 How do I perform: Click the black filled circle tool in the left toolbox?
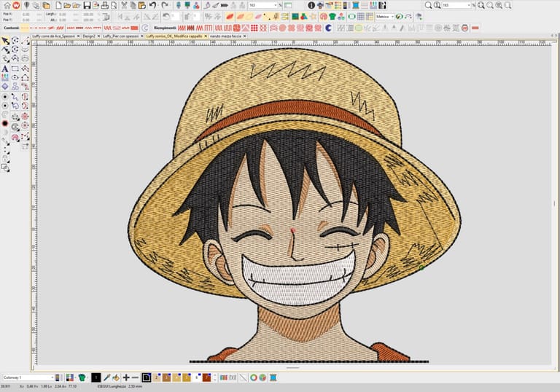click(5, 124)
